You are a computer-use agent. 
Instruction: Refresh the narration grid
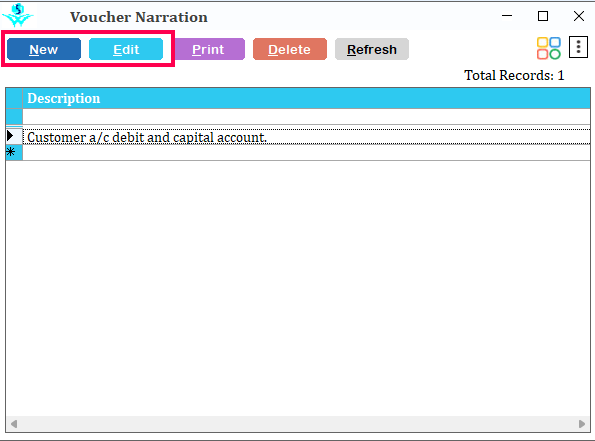pyautogui.click(x=372, y=49)
